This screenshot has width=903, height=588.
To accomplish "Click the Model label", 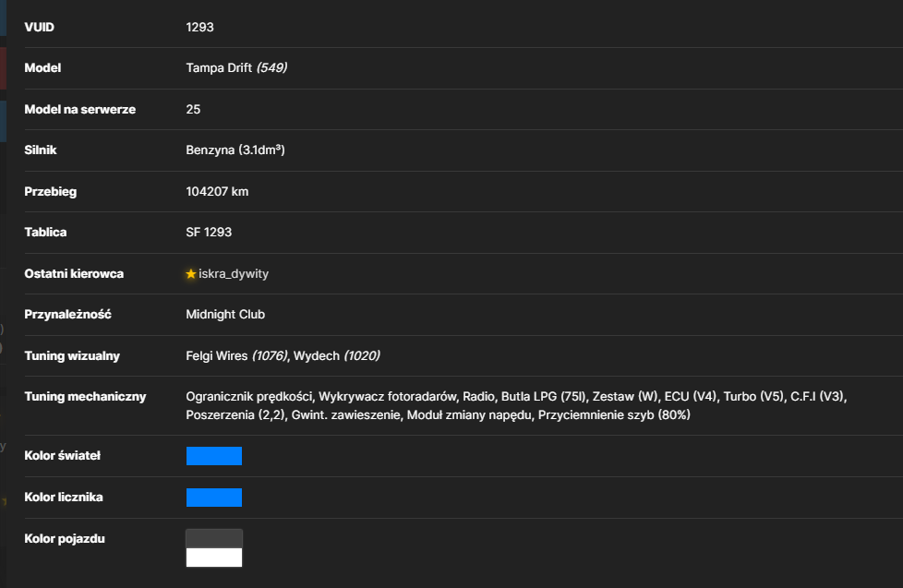I will pos(42,68).
